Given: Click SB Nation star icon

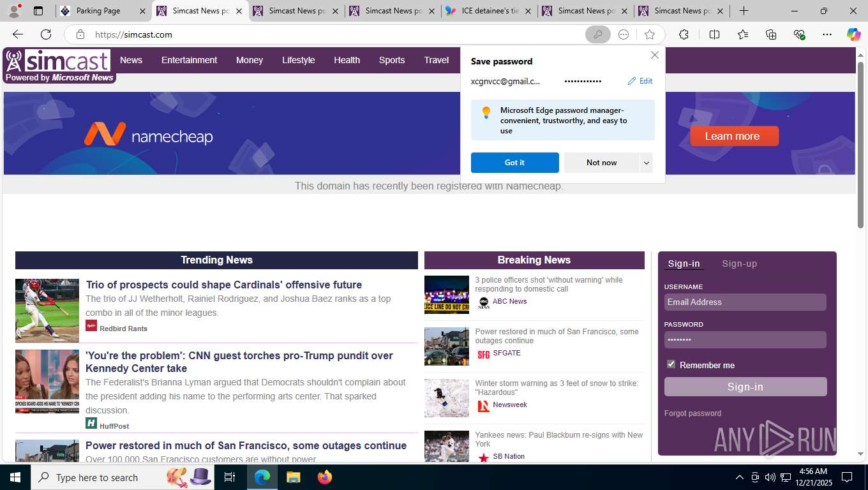Looking at the screenshot, I should pyautogui.click(x=483, y=457).
